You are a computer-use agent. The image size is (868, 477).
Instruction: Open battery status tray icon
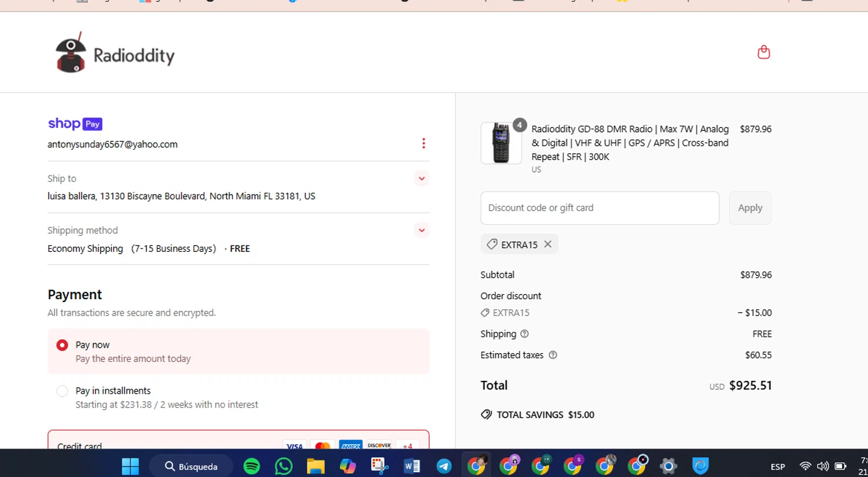[x=841, y=466]
